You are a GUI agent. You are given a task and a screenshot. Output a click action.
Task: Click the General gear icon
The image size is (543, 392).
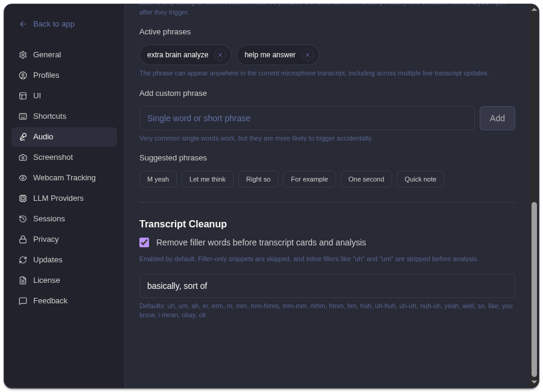click(23, 55)
